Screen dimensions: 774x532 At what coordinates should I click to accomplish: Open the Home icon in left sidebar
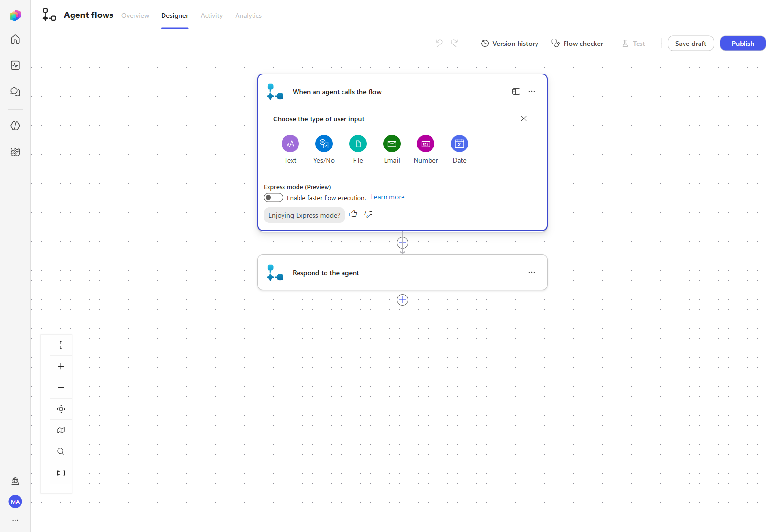pos(15,39)
